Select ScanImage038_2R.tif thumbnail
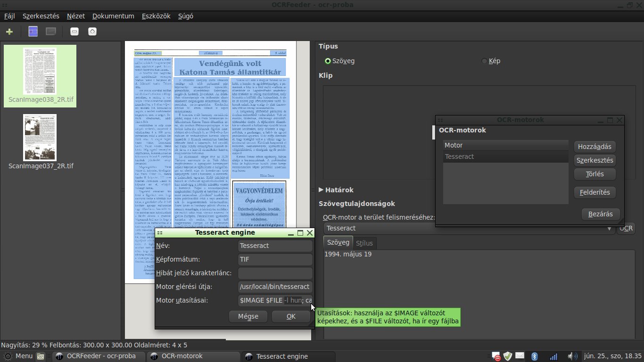 coord(40,76)
